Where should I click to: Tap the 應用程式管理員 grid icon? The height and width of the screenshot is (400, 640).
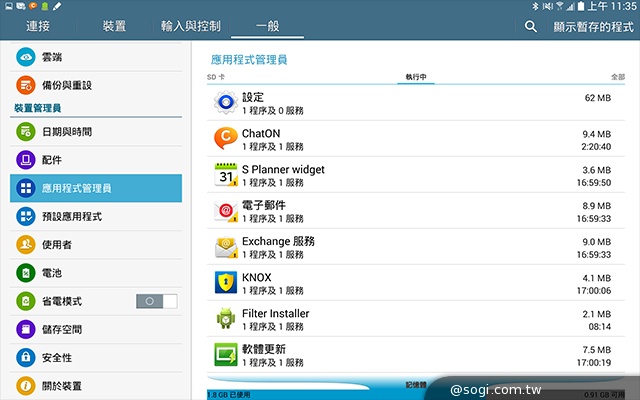point(26,188)
